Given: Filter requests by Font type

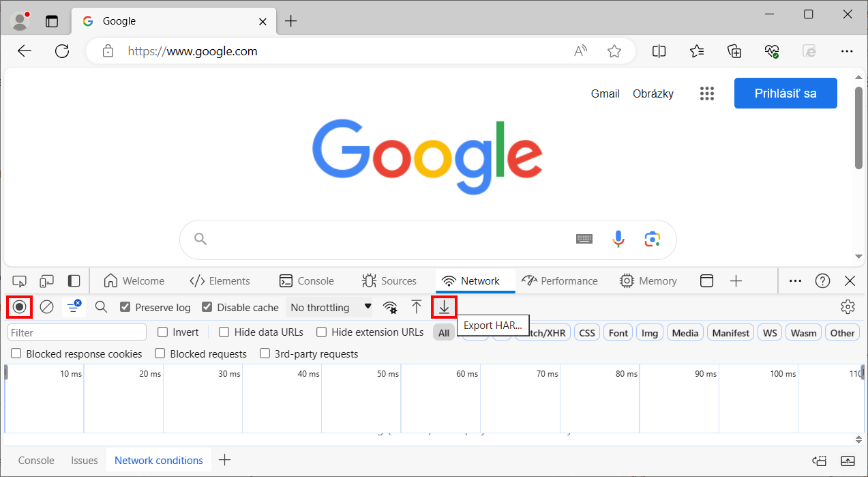Looking at the screenshot, I should point(618,333).
